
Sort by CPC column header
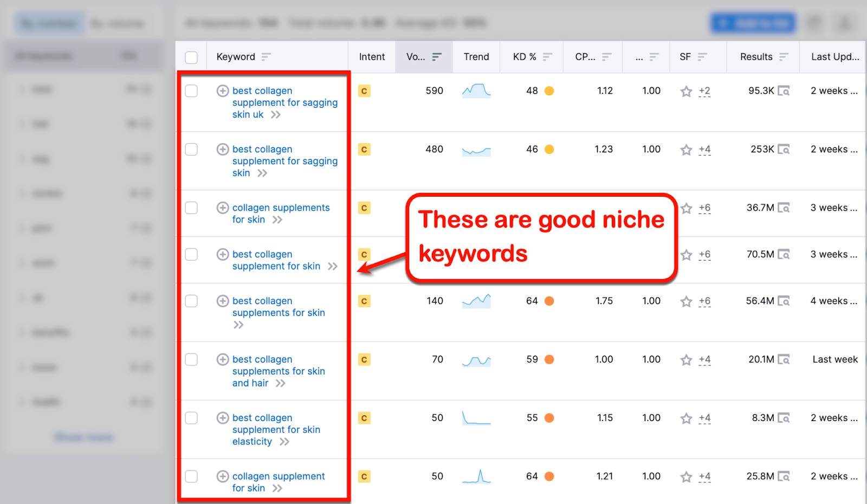click(593, 57)
